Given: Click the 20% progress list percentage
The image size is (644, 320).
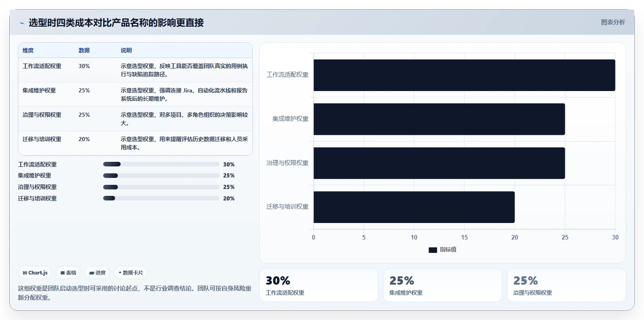Looking at the screenshot, I should 229,199.
